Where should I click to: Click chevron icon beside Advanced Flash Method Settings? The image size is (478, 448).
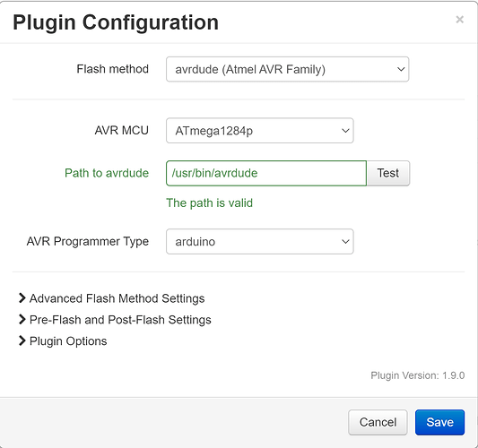pyautogui.click(x=22, y=298)
